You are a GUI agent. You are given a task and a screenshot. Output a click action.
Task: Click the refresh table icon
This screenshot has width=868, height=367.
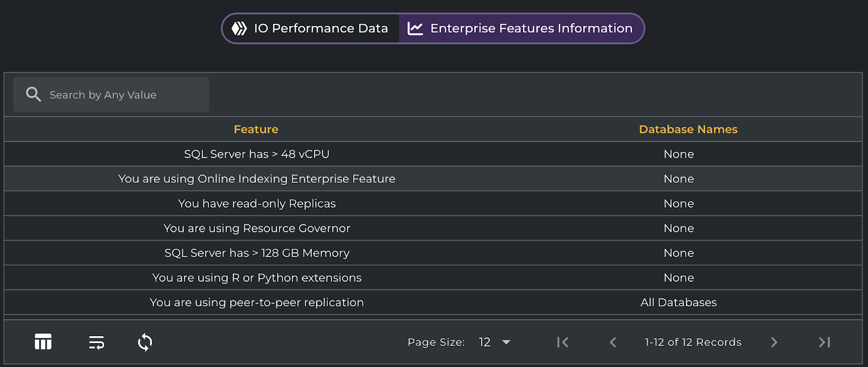point(145,342)
